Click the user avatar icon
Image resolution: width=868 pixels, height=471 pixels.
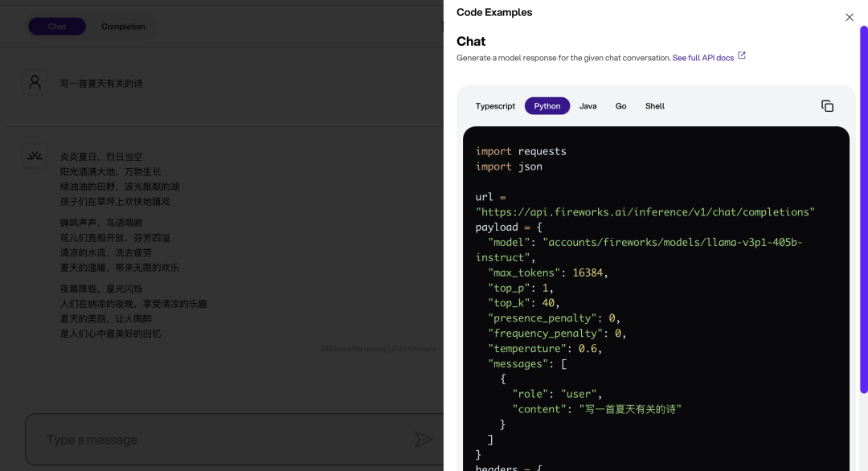click(35, 82)
